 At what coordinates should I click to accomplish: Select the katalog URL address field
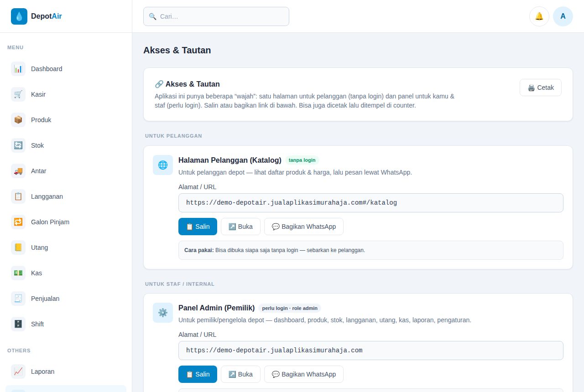tap(371, 203)
